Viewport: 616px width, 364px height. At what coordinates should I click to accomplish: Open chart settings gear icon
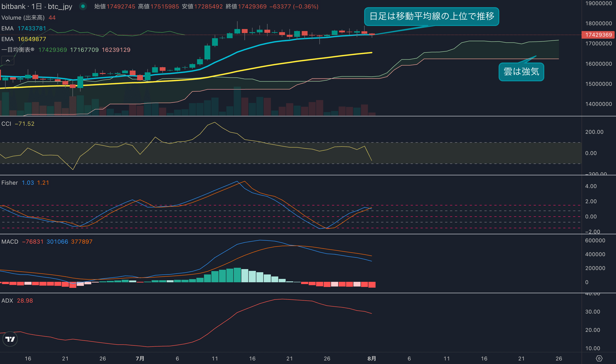click(x=599, y=358)
